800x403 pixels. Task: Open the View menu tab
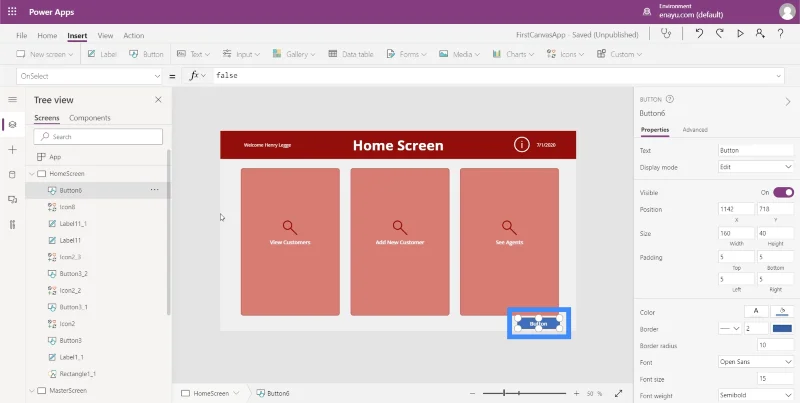coord(105,36)
